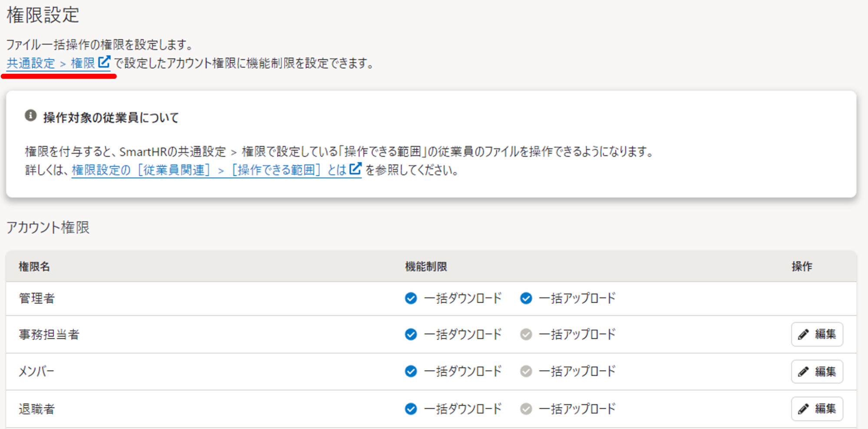Open 権限設定の［従業員関連］>［操作できる範囲］とは link

[x=208, y=170]
